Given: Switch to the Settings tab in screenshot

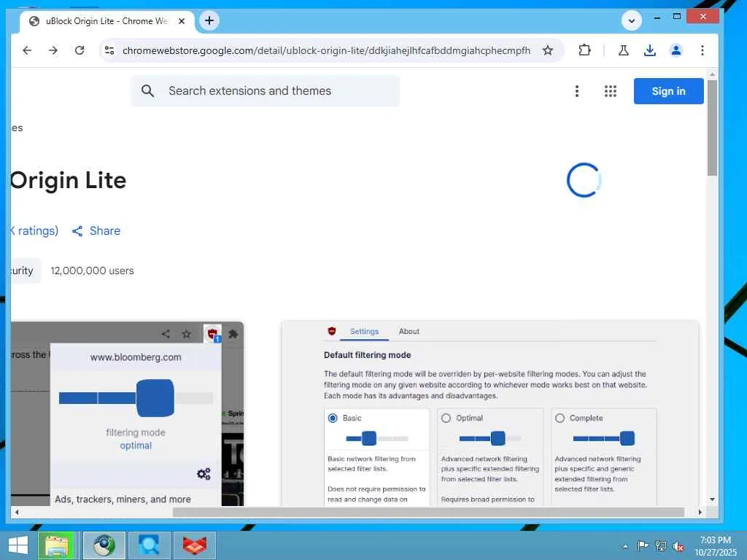Looking at the screenshot, I should [365, 332].
